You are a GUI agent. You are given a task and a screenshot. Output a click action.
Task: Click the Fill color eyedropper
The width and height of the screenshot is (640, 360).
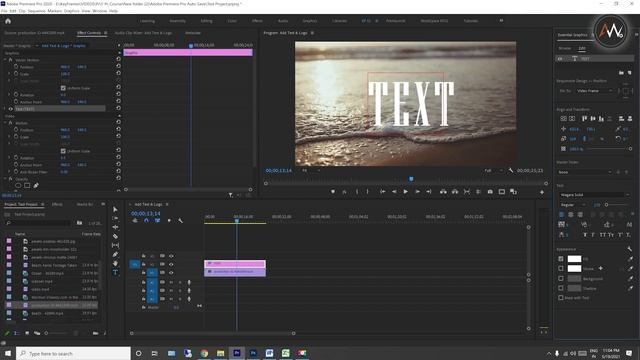pyautogui.click(x=630, y=259)
